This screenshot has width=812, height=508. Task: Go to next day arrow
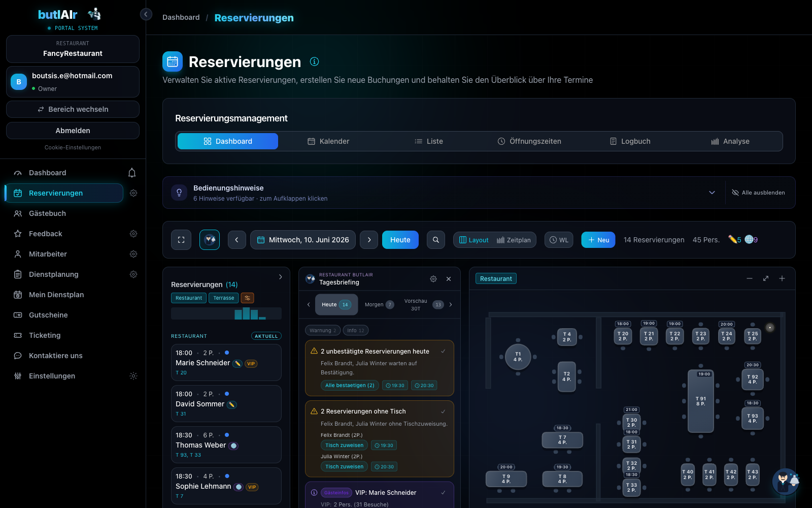coord(369,240)
